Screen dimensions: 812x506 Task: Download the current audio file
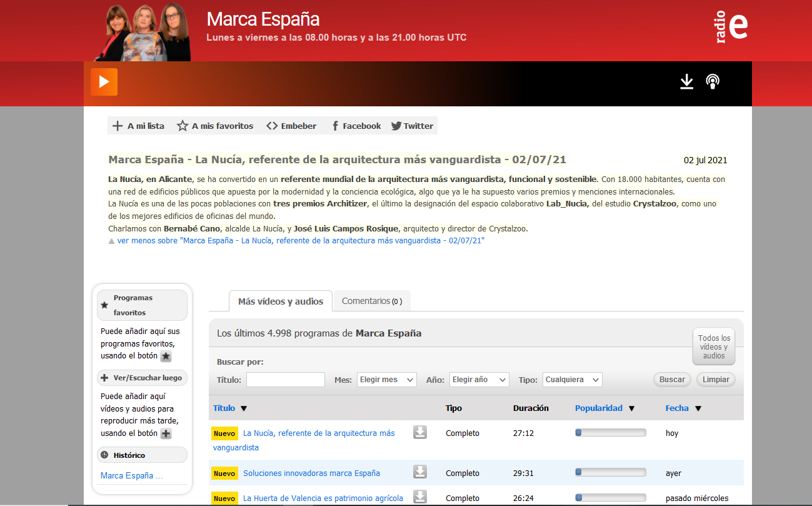point(687,82)
